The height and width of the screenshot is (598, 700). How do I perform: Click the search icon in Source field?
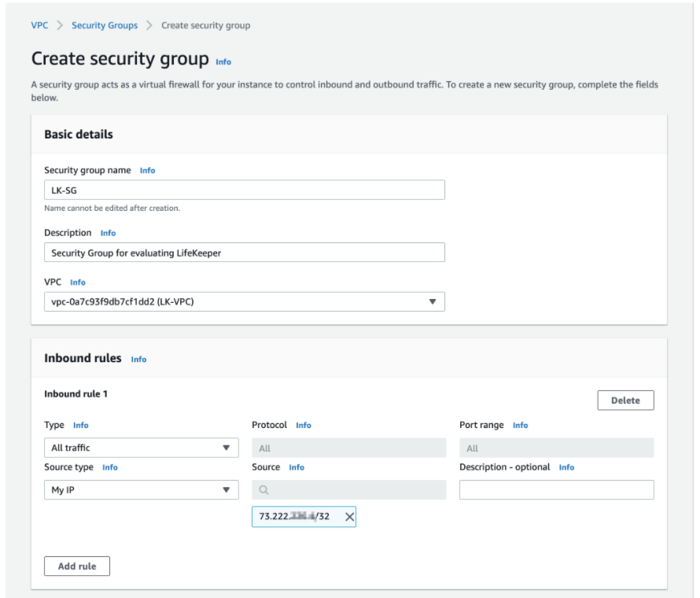click(264, 490)
